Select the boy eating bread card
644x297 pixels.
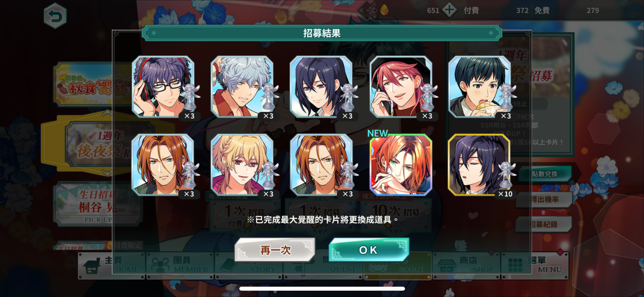point(480,87)
